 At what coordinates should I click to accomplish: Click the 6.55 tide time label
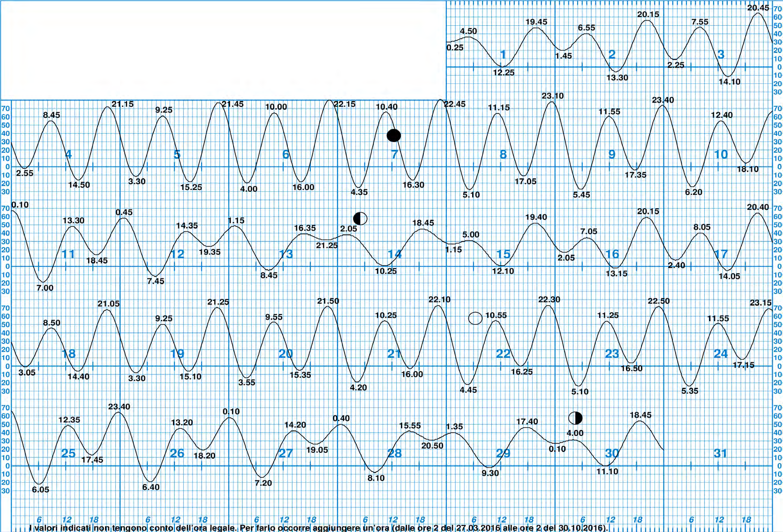pos(587,28)
